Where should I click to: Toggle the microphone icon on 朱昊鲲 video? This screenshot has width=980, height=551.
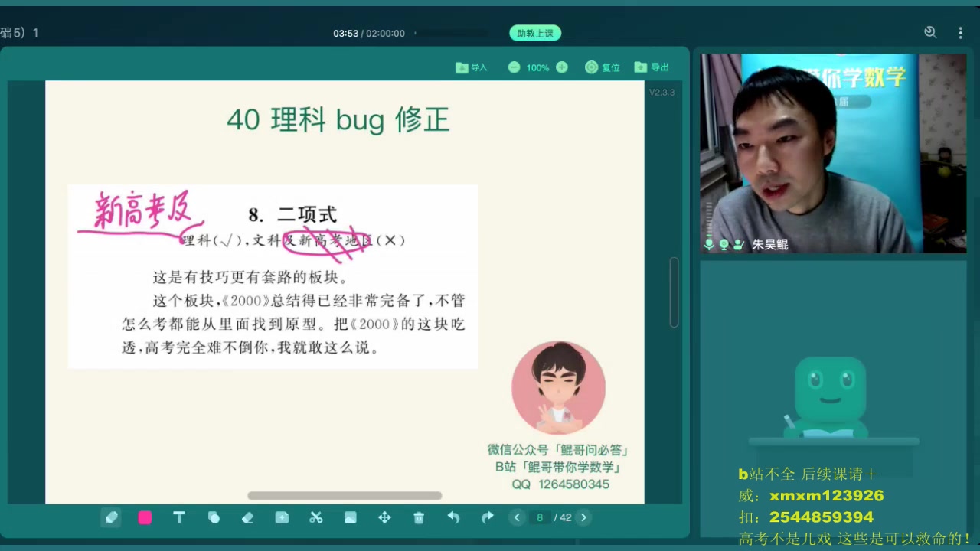709,245
